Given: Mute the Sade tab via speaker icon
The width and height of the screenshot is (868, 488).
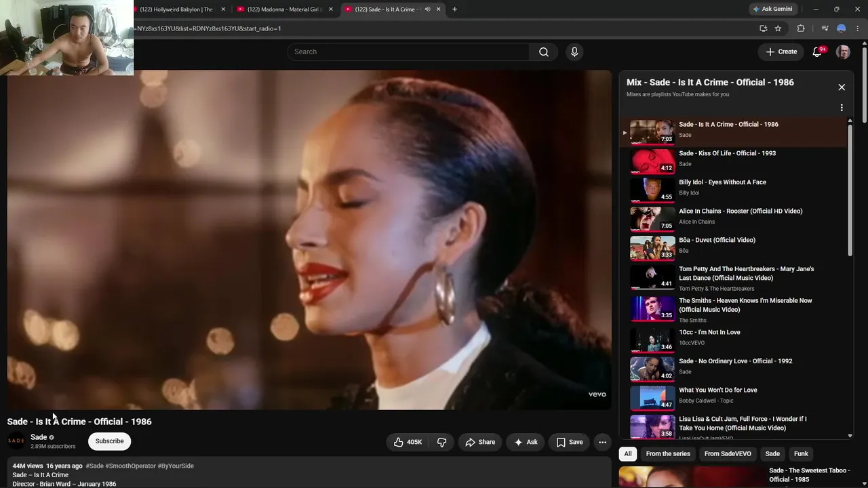Looking at the screenshot, I should (x=427, y=9).
